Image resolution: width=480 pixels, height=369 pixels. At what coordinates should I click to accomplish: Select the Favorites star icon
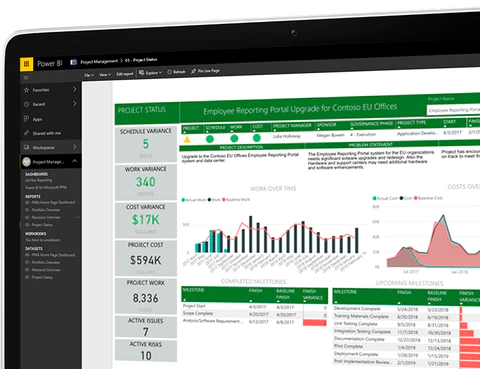[26, 90]
